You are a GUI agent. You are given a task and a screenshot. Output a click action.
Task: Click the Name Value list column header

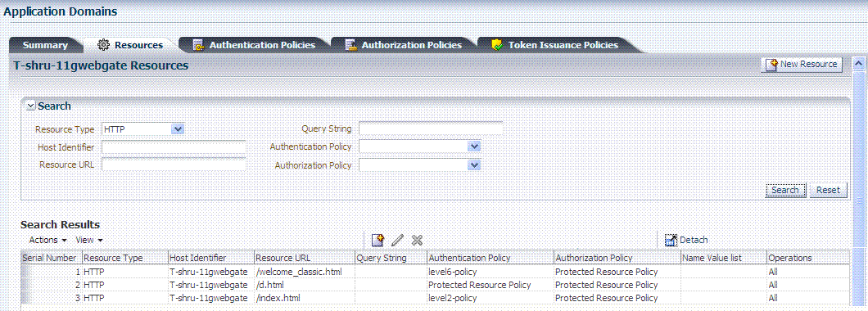[724, 258]
